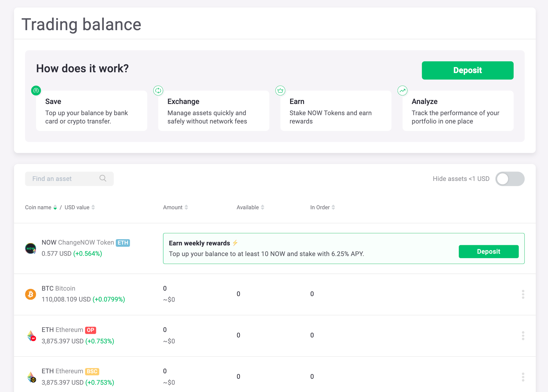Click the NOW ChangeNOW Token coin logo
Viewport: 548px width, 392px height.
click(x=30, y=248)
